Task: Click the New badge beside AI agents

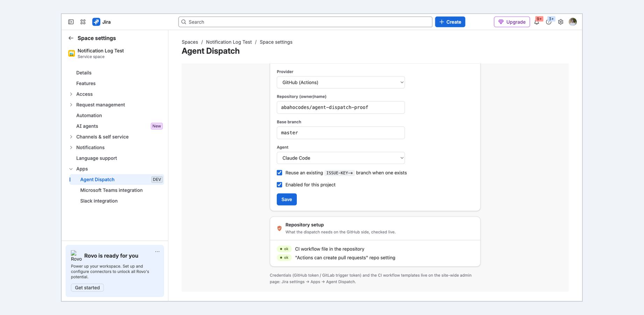Action: pos(156,126)
